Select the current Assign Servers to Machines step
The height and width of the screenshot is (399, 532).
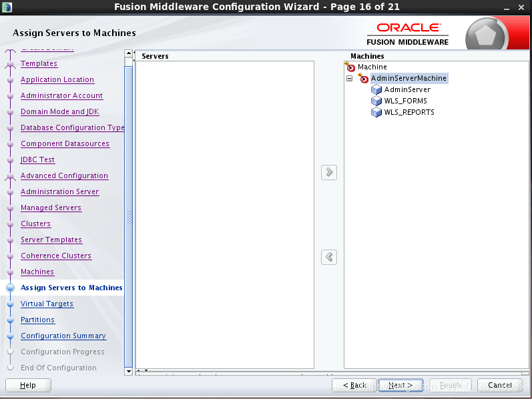[x=71, y=288]
